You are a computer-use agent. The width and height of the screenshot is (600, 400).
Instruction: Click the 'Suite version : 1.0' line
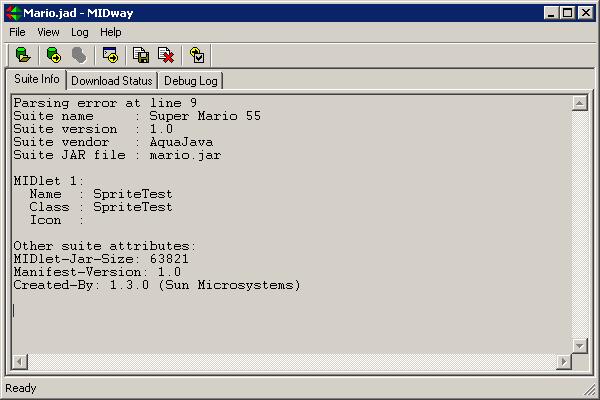[x=93, y=129]
